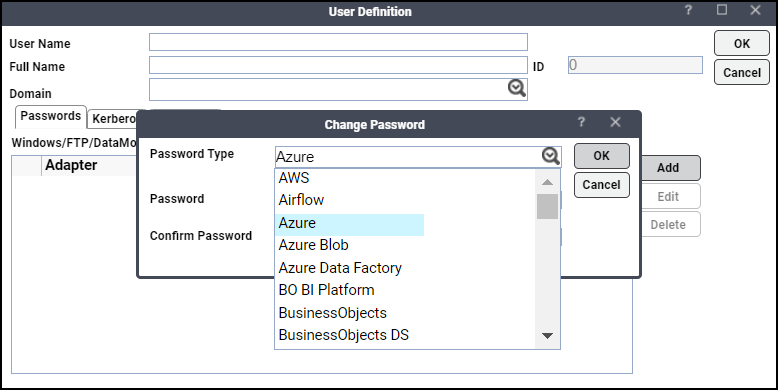Maximize the User Definition window
Image resolution: width=778 pixels, height=390 pixels.
click(722, 10)
